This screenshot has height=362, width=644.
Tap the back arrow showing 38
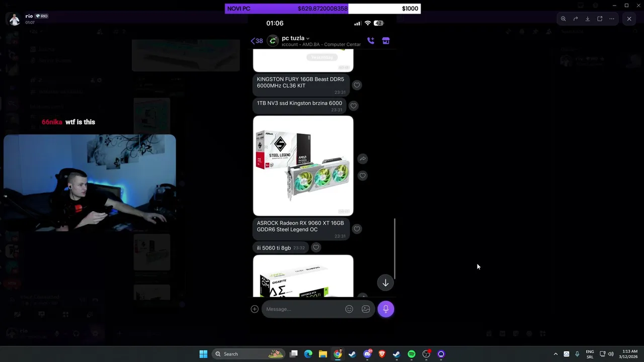tap(257, 41)
